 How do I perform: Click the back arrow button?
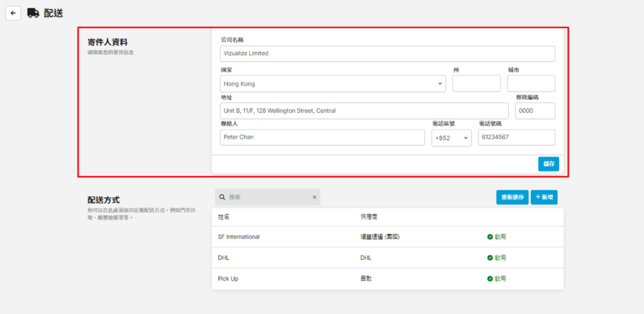[13, 13]
